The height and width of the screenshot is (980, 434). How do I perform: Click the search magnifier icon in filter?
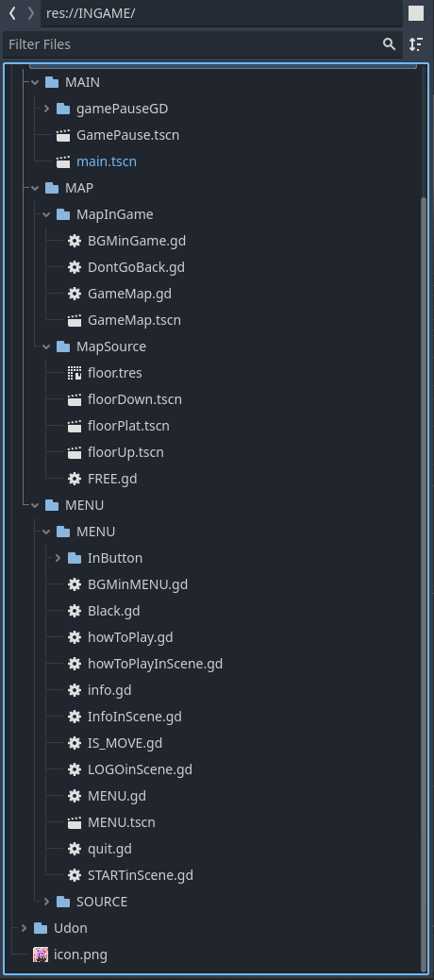[389, 44]
